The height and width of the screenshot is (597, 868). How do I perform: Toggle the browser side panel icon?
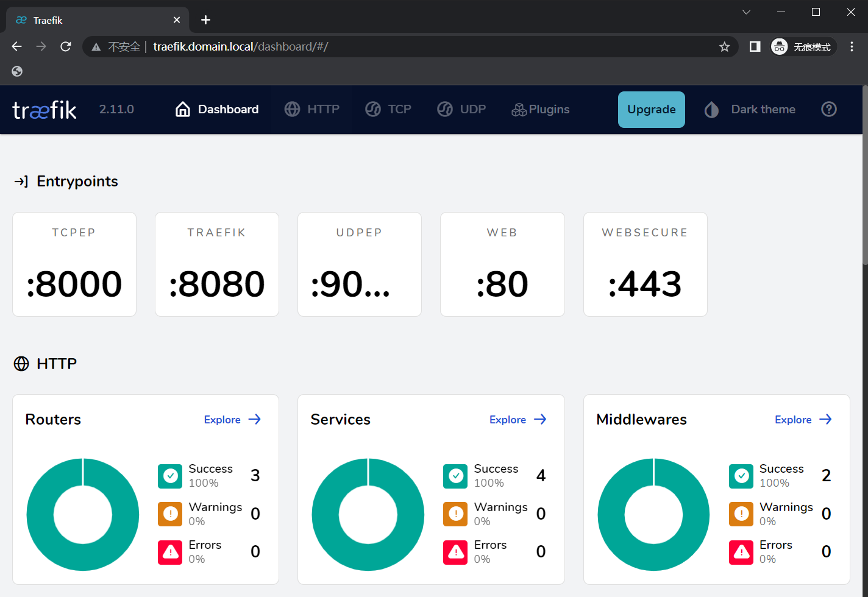click(755, 47)
